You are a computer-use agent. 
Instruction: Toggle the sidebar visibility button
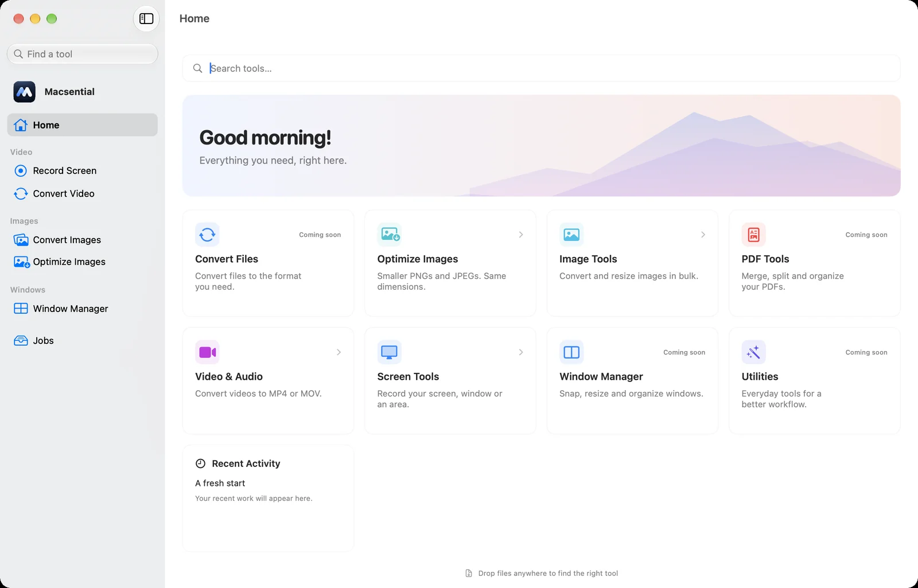[146, 19]
